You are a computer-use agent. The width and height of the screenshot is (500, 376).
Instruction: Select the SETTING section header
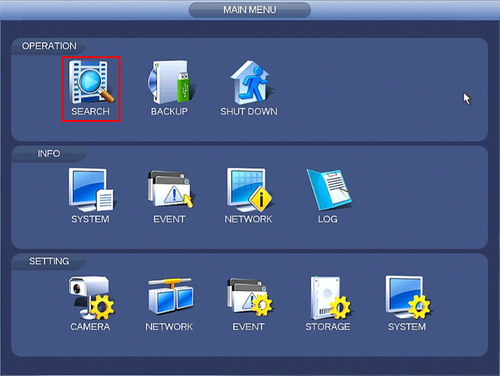coord(49,261)
